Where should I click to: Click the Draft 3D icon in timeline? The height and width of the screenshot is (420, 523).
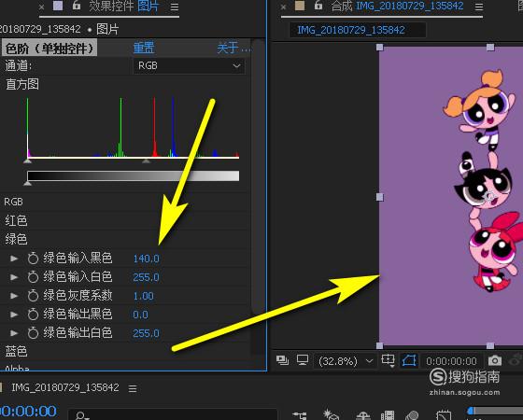tap(331, 414)
